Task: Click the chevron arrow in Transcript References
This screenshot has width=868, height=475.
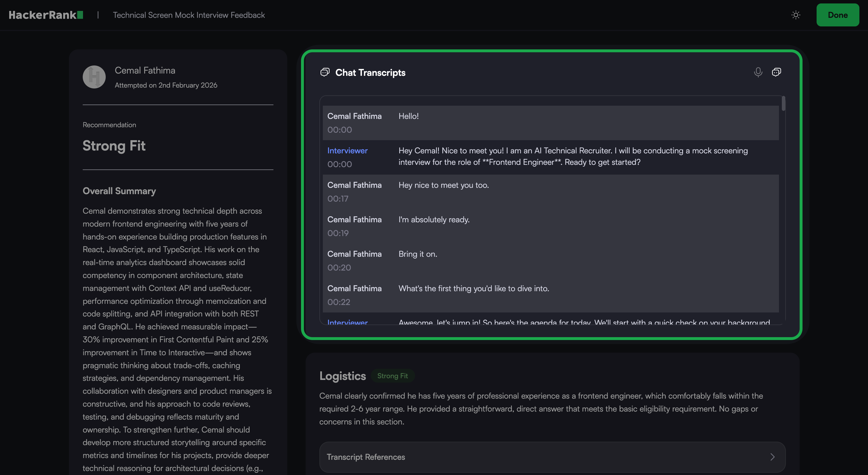Action: pos(772,457)
